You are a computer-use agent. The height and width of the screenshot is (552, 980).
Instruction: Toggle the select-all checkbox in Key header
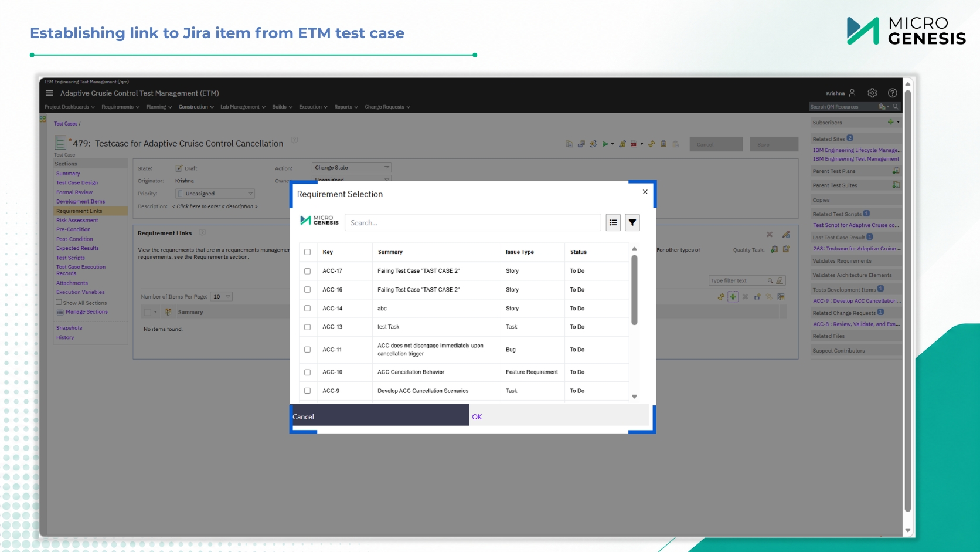pos(307,252)
